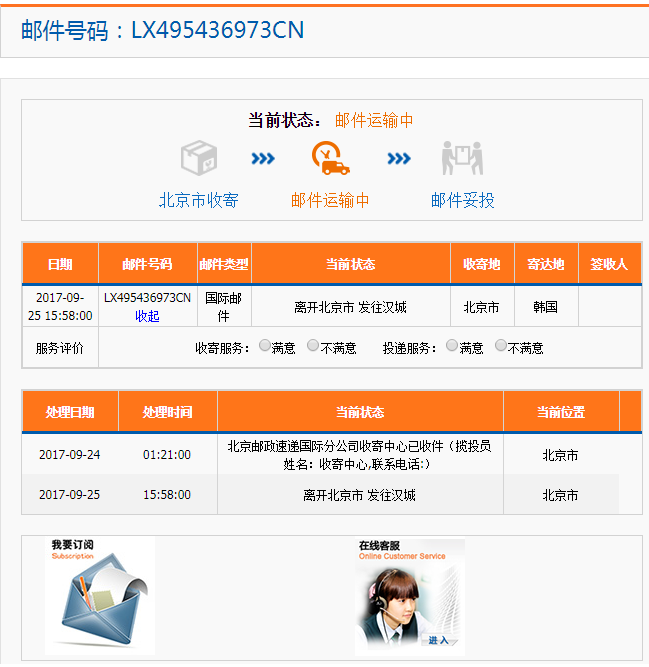Click the 处理时间 column header
The width and height of the screenshot is (649, 667).
click(x=167, y=412)
